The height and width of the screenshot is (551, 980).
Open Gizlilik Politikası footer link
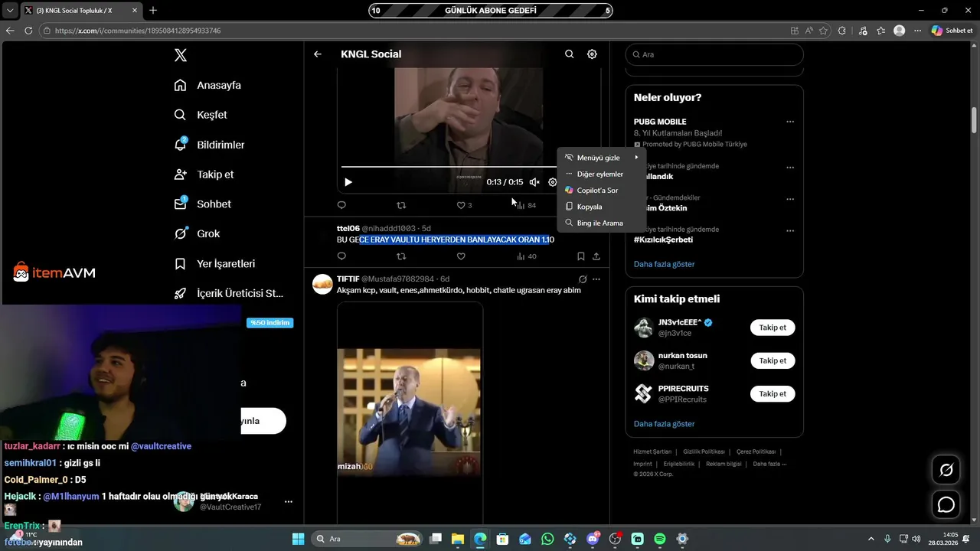click(704, 452)
